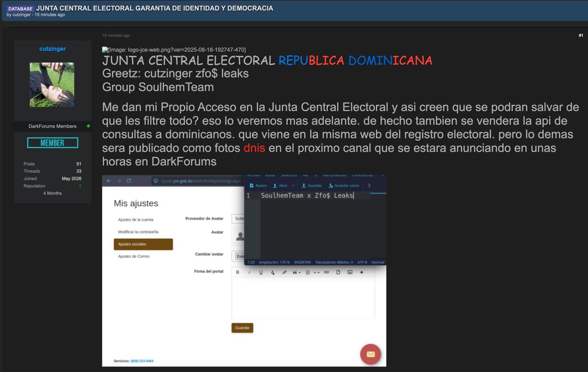588x372 pixels.
Task: Click the cutzinger link in the thread byline
Action: (x=23, y=15)
